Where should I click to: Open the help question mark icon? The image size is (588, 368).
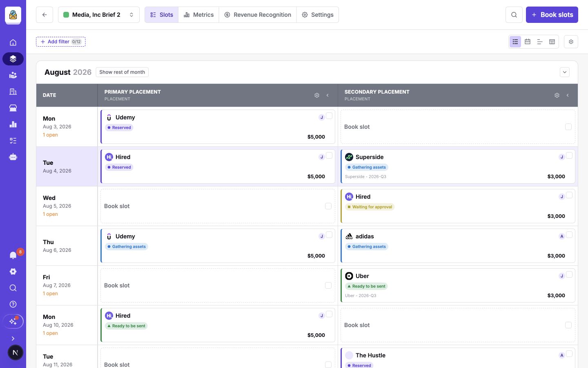[13, 304]
